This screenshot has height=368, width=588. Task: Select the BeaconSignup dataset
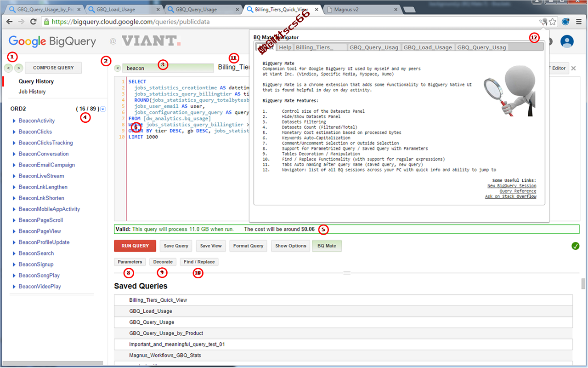click(x=36, y=264)
